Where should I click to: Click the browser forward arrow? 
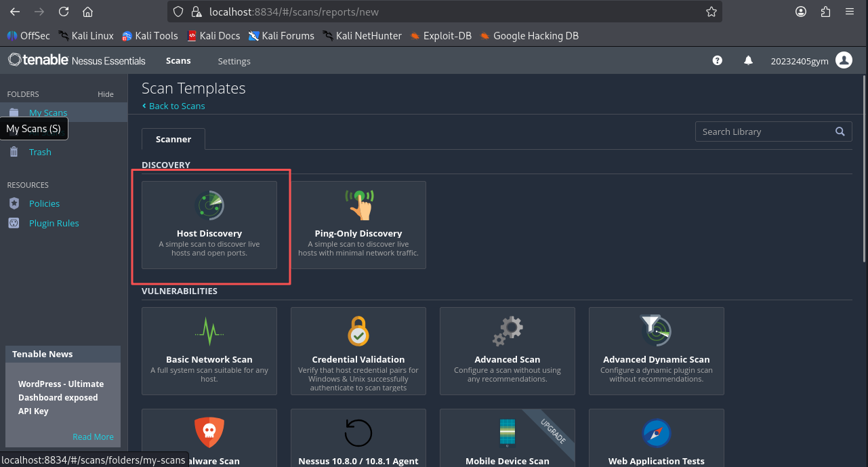pyautogui.click(x=39, y=12)
